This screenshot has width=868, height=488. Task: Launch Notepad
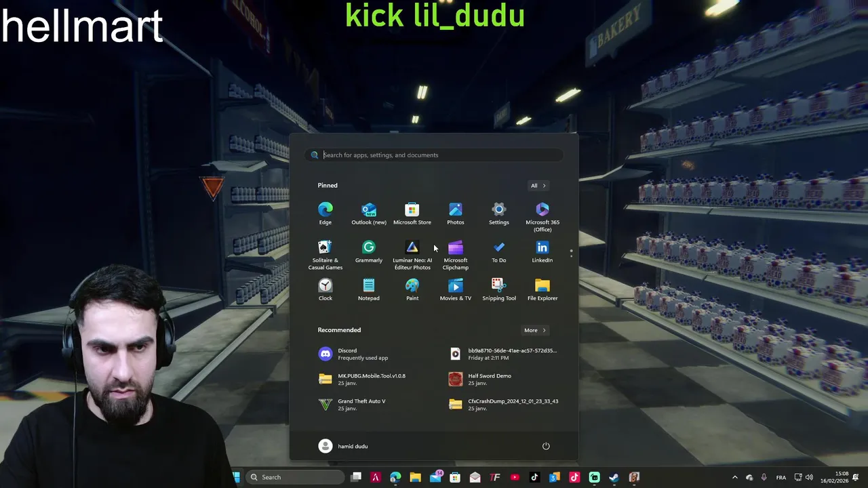tap(369, 290)
